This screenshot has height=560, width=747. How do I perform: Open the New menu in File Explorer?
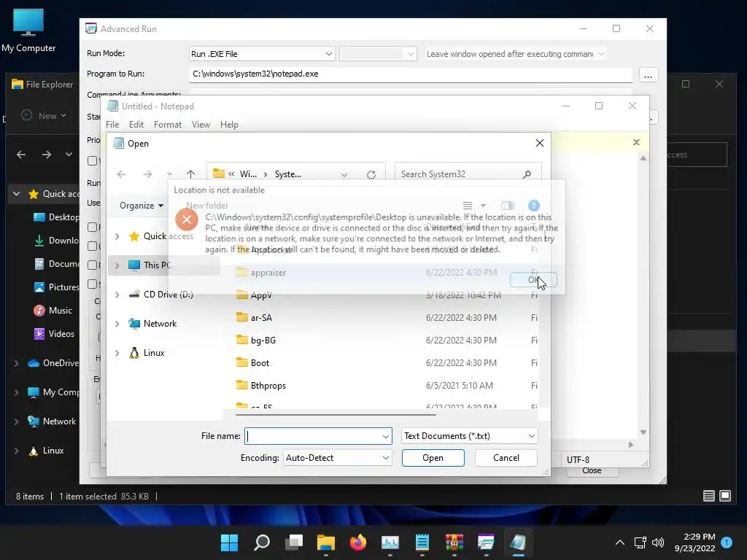pyautogui.click(x=44, y=116)
